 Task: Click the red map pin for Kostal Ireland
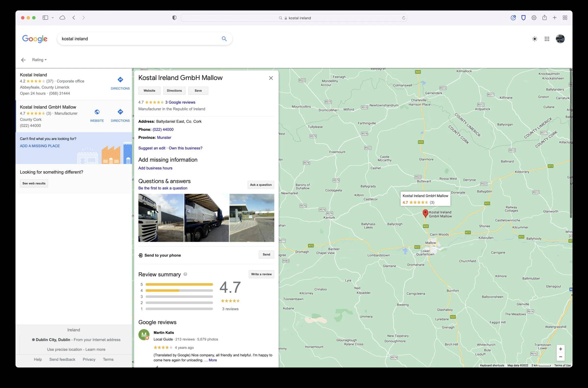pos(425,213)
